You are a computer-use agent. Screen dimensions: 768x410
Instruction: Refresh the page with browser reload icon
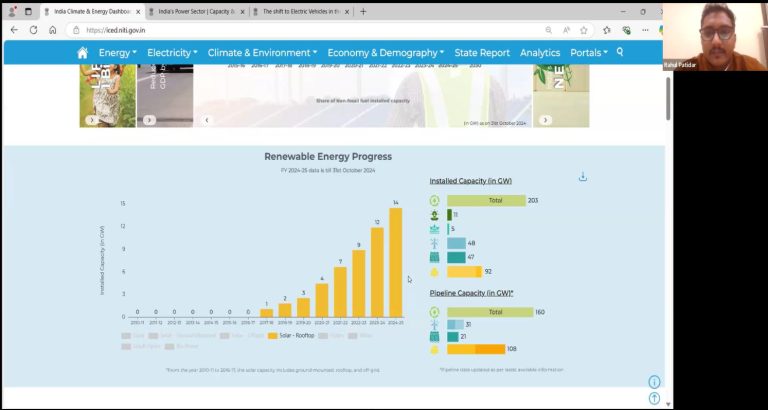click(33, 30)
